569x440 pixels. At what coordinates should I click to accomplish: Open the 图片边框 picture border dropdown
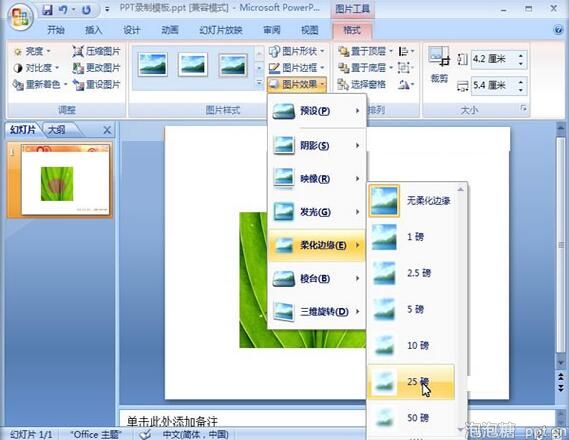(x=296, y=68)
